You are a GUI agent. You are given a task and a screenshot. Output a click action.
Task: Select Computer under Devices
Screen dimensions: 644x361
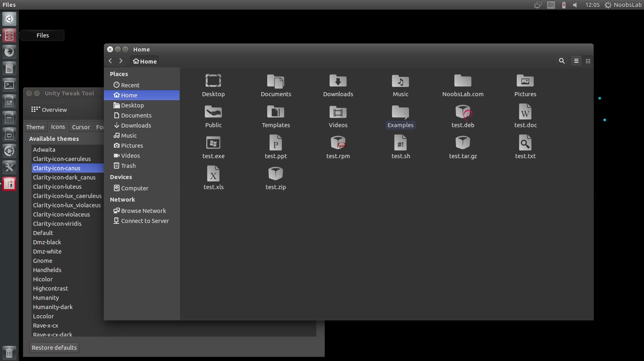coord(134,188)
